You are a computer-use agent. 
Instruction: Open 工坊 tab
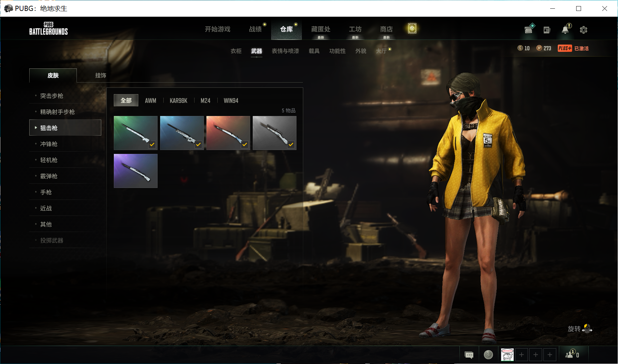click(355, 29)
